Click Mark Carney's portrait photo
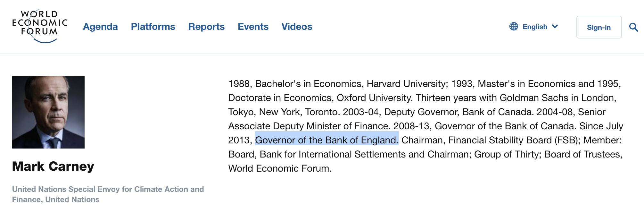Viewport: 644px width, 213px height. [48, 112]
